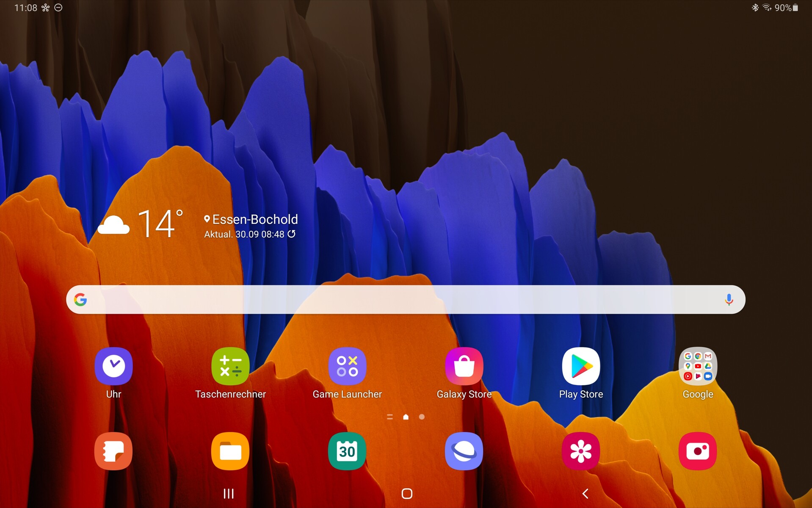Launch the Taschenrechner calculator app

pos(230,366)
